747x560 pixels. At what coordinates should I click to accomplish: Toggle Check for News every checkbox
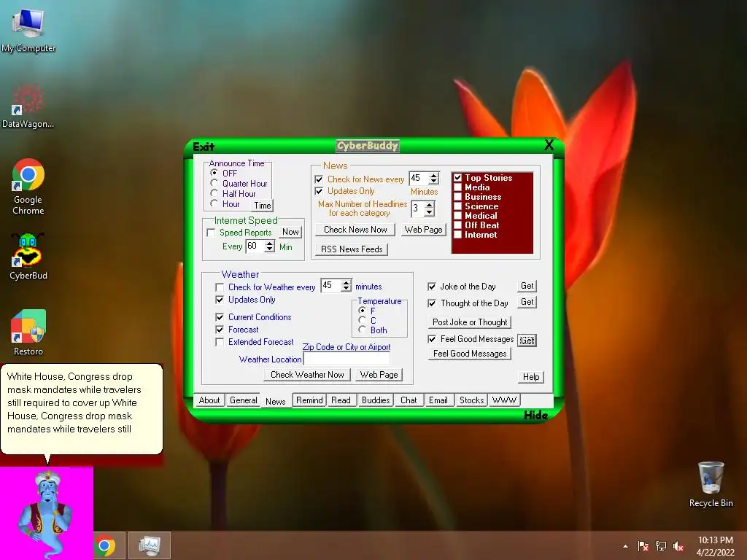(319, 179)
